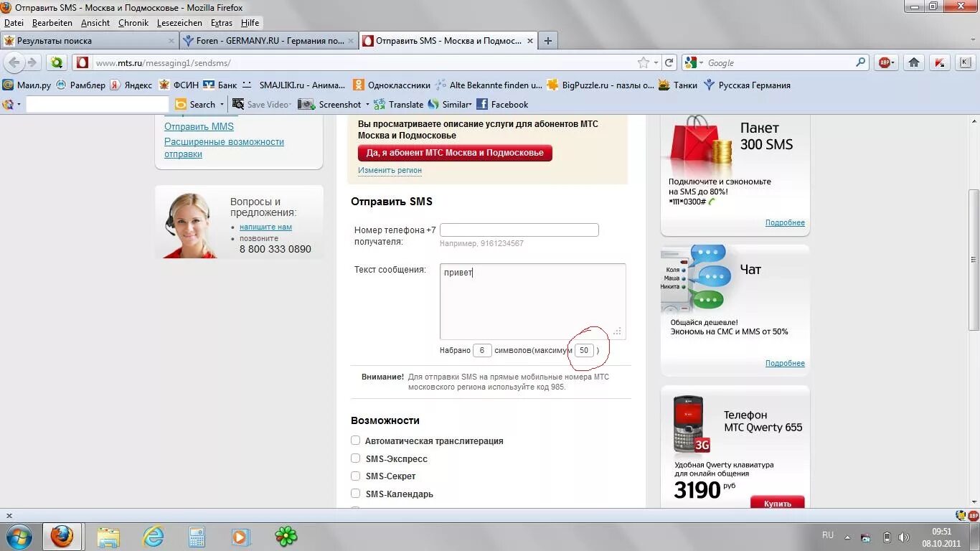Bookmark page with the star icon
Viewport: 980px width, 551px height.
coord(644,63)
